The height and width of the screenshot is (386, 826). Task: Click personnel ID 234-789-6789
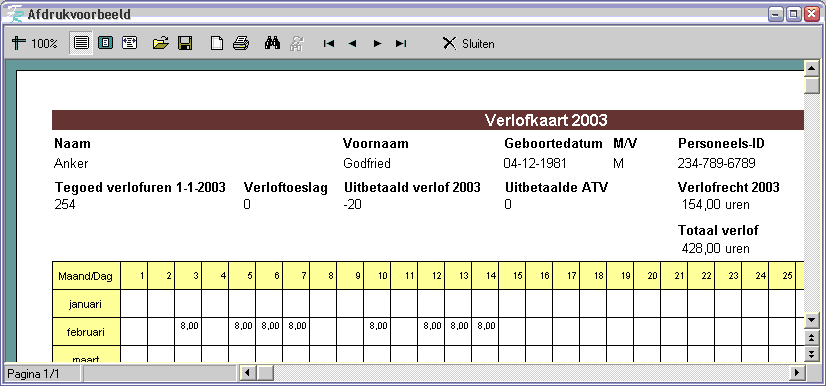[716, 163]
